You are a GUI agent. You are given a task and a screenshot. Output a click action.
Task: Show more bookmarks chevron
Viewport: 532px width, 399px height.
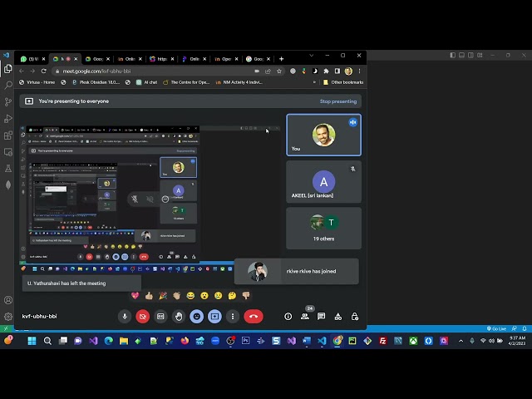[314, 82]
